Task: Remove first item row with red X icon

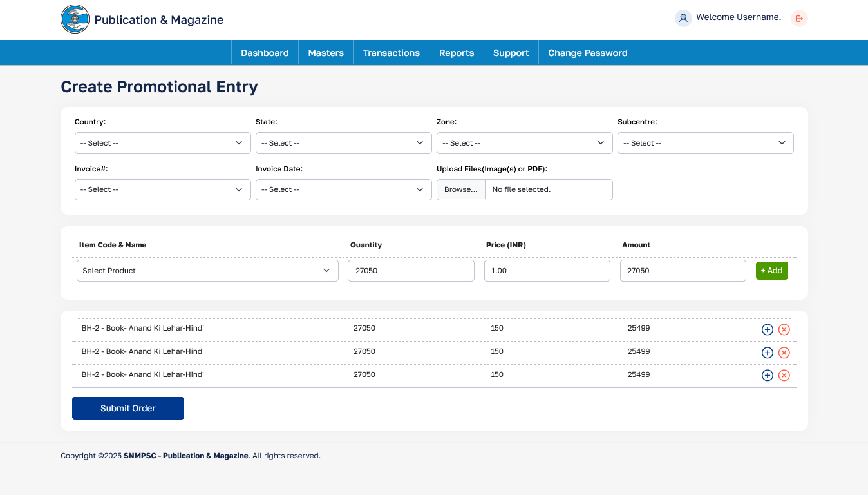Action: [784, 329]
